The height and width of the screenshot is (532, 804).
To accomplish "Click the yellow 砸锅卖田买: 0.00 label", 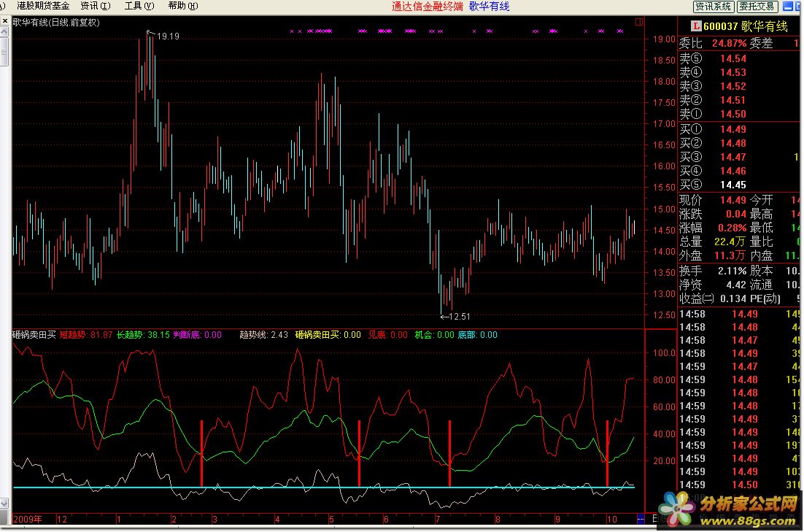I will click(x=328, y=335).
